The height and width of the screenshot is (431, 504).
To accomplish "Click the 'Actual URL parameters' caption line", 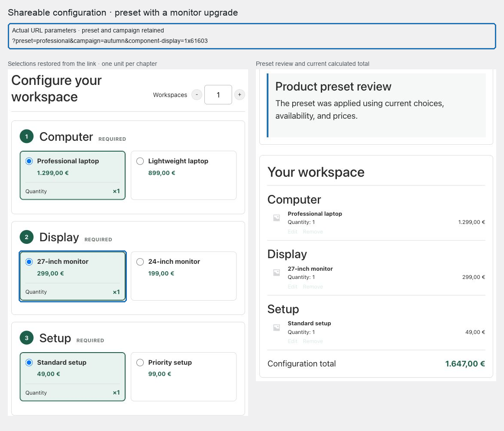I will 88,30.
